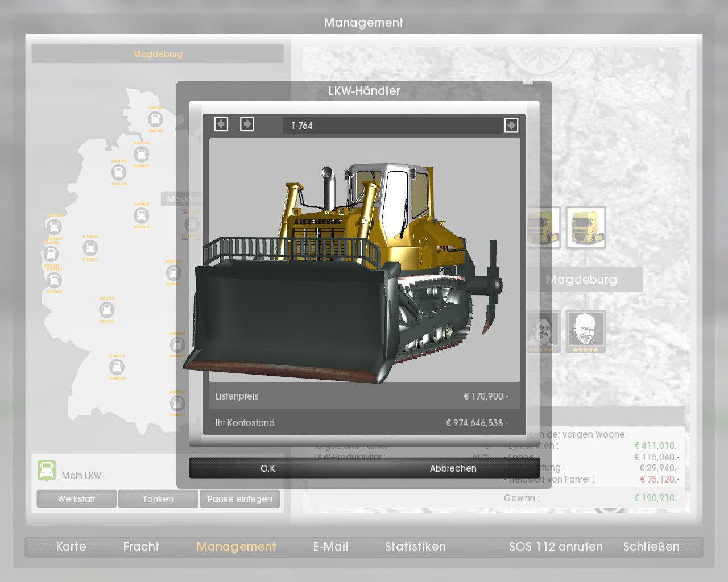Click the green Mein LKW truck icon
The image size is (728, 582).
(x=47, y=471)
